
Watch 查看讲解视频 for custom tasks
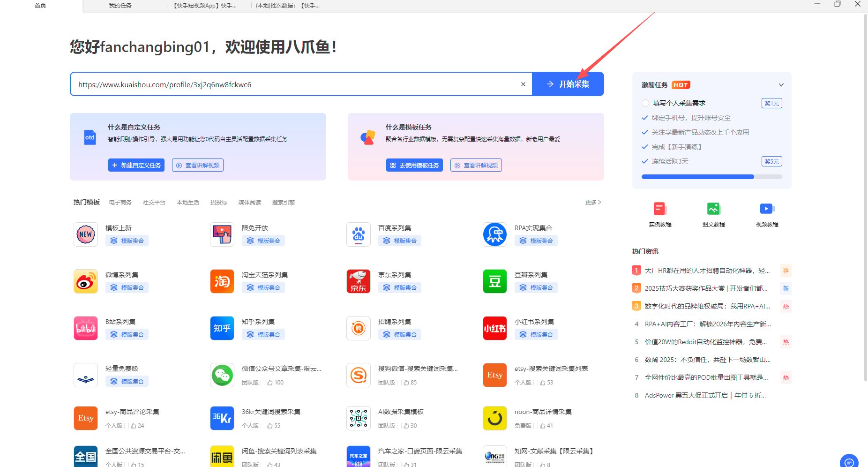tap(198, 165)
